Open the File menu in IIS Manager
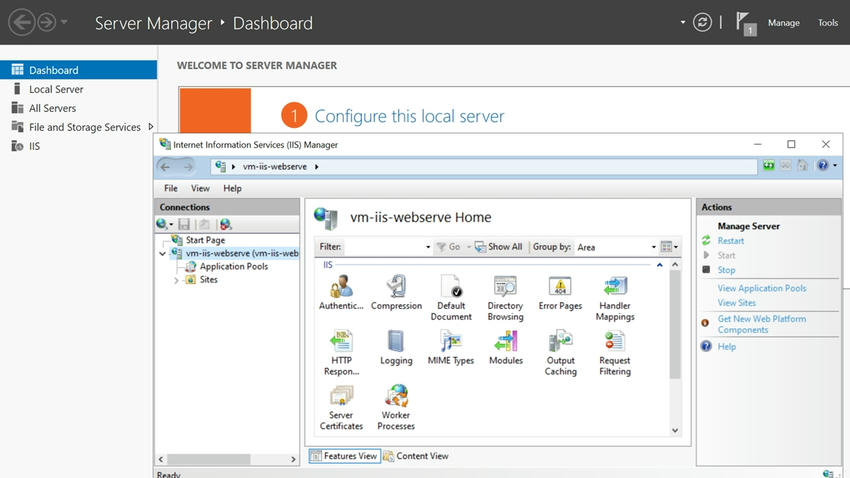850x478 pixels. [x=171, y=189]
